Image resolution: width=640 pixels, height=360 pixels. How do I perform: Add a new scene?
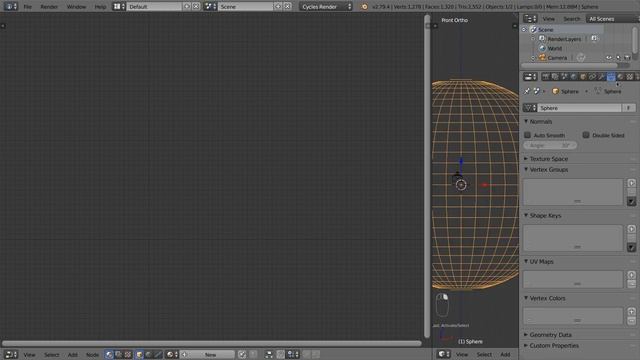click(278, 7)
